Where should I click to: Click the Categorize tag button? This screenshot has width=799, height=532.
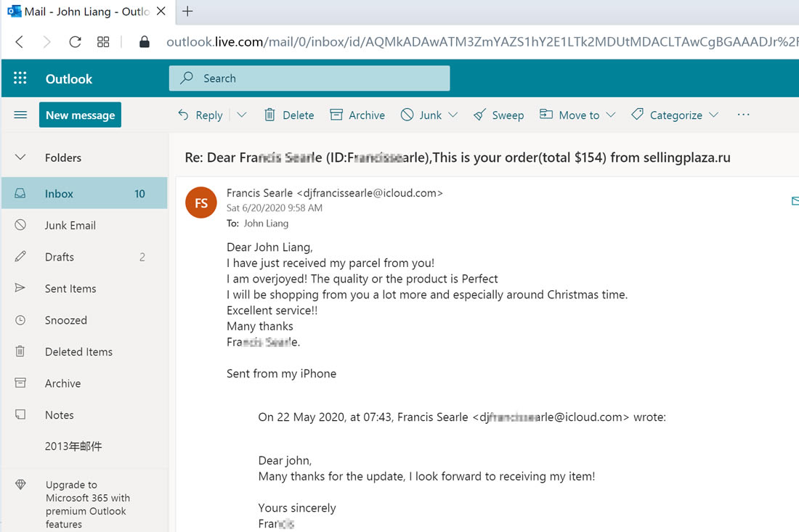point(667,115)
